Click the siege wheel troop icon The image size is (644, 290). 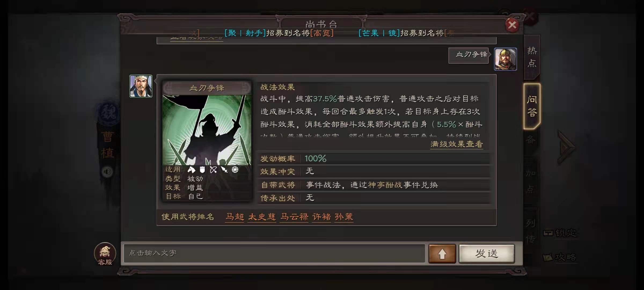pos(235,169)
